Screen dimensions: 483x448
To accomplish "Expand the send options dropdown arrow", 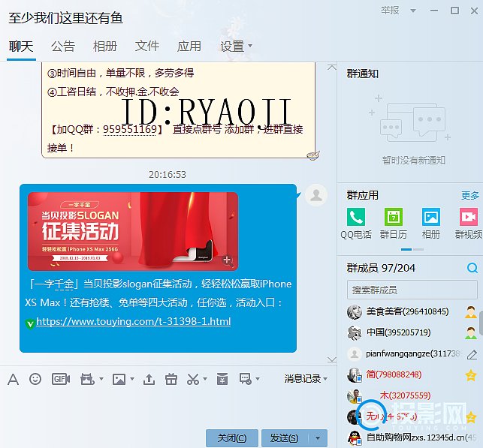I will coord(318,437).
